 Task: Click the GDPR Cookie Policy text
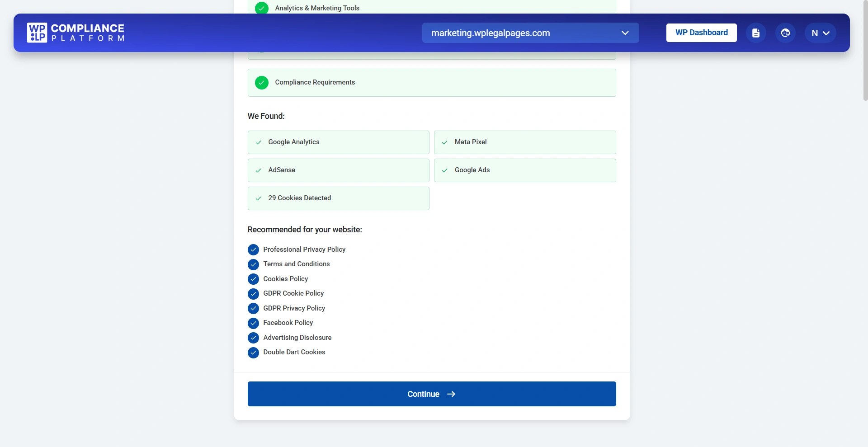pyautogui.click(x=293, y=293)
